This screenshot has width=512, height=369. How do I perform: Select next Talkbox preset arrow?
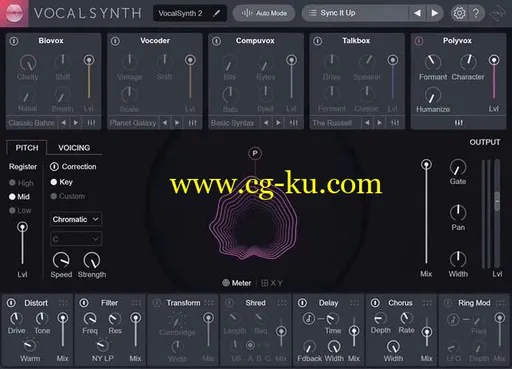pos(380,123)
